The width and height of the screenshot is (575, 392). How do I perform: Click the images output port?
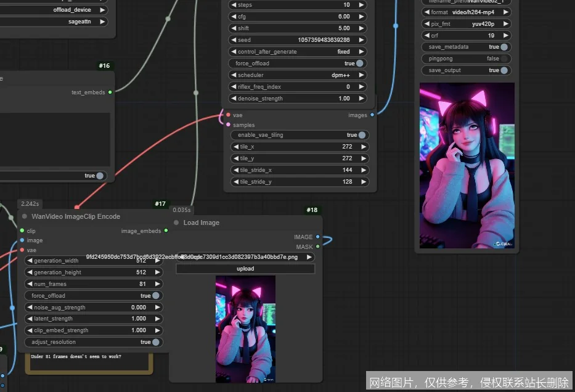[x=372, y=115]
